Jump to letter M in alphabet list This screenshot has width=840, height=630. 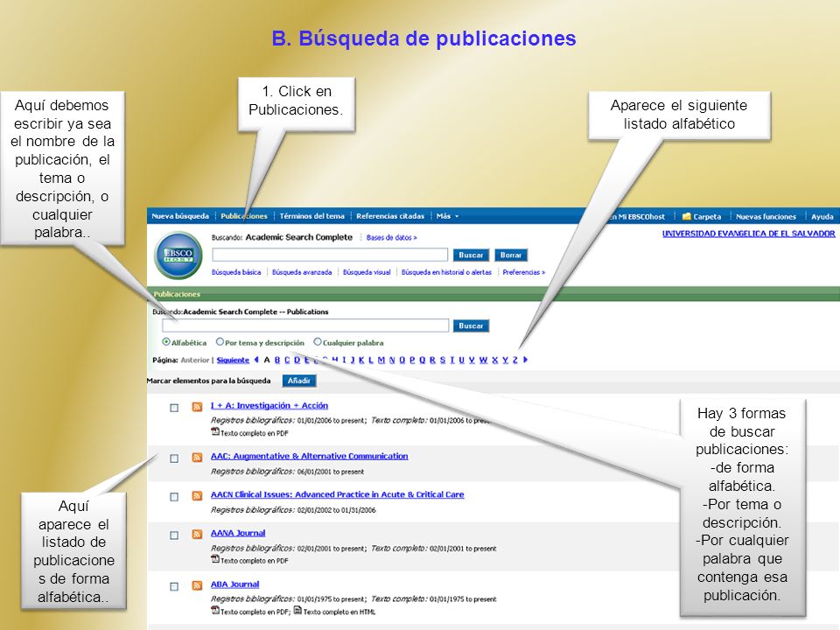(x=381, y=360)
